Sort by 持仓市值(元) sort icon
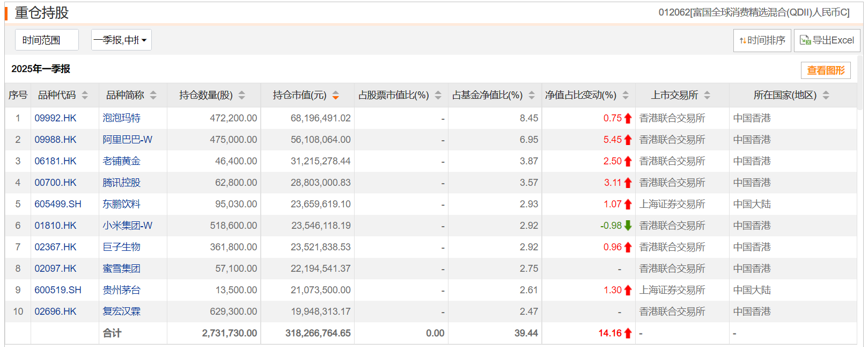 tap(336, 95)
